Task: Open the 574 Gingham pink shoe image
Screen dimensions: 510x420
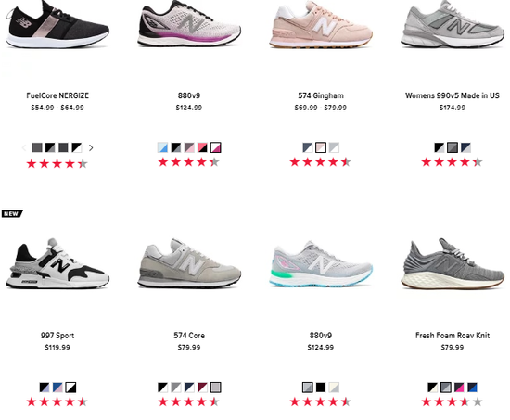Action: [321, 24]
